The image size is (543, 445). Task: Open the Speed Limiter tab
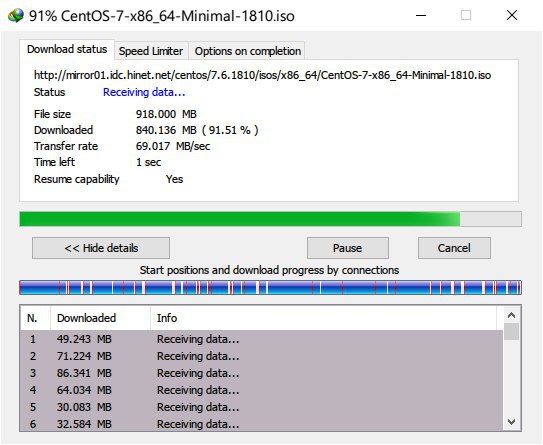pyautogui.click(x=151, y=51)
